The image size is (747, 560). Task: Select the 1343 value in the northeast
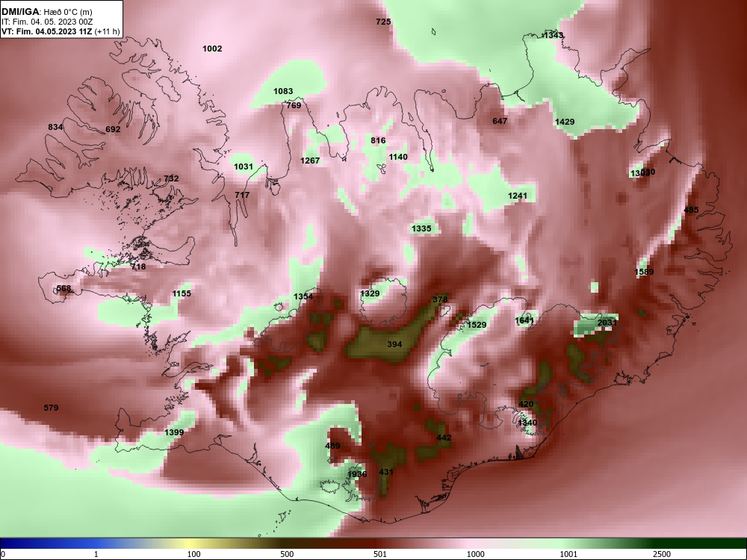[554, 35]
